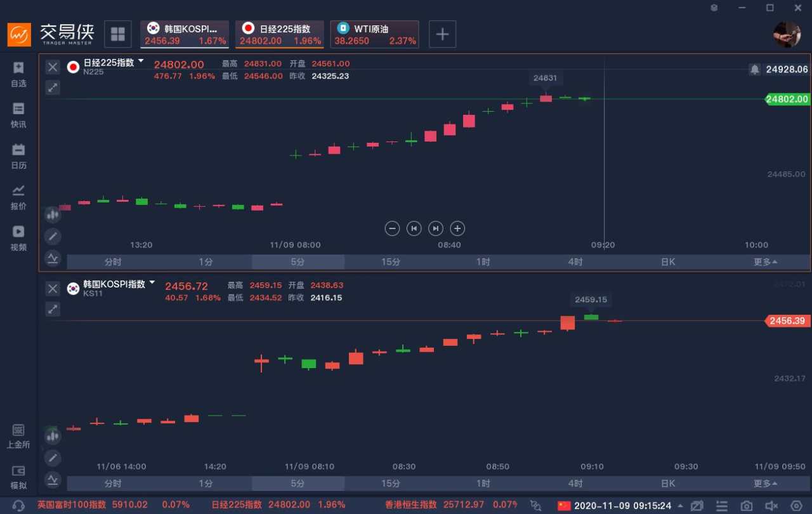Open 报价 quotes in sidebar
Image resolution: width=812 pixels, height=514 pixels.
tap(18, 197)
